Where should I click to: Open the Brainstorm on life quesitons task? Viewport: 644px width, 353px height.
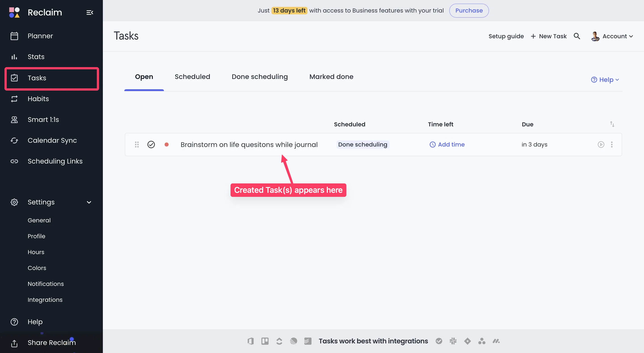coord(249,145)
